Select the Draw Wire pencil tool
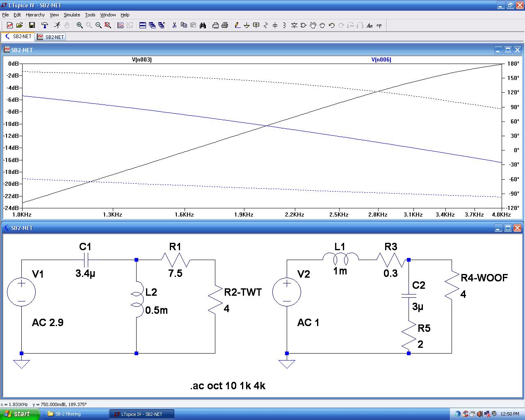 [x=237, y=25]
